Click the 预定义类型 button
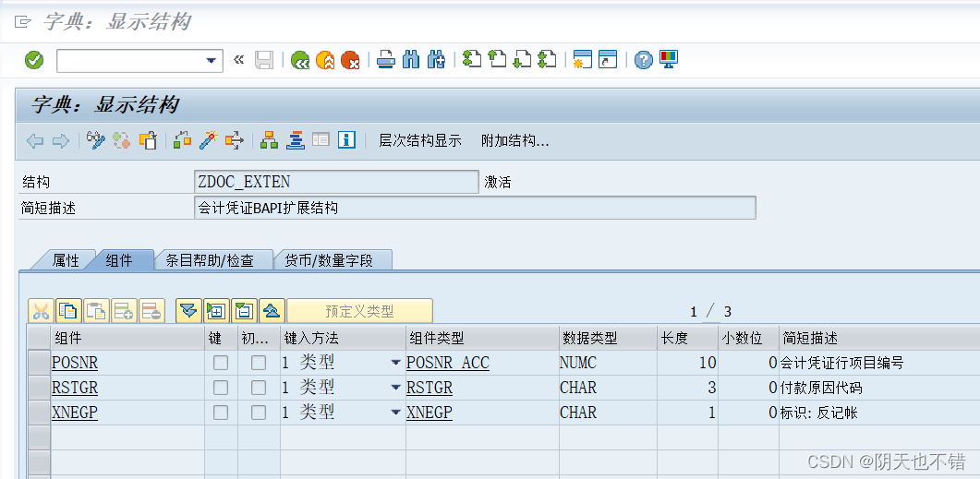This screenshot has height=479, width=980. [x=359, y=310]
